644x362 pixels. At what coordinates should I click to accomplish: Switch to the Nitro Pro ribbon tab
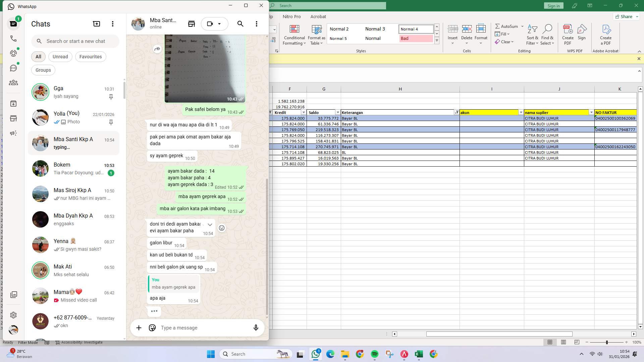tap(291, 16)
